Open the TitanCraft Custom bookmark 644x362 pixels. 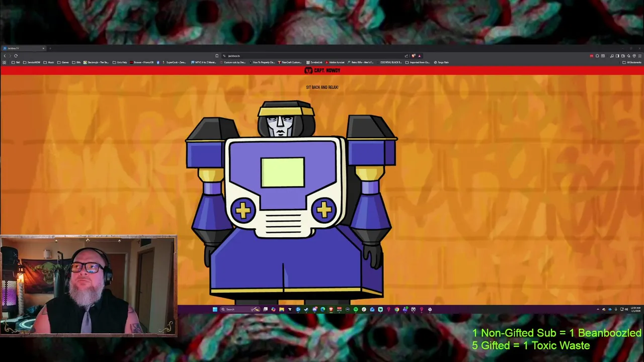point(290,62)
